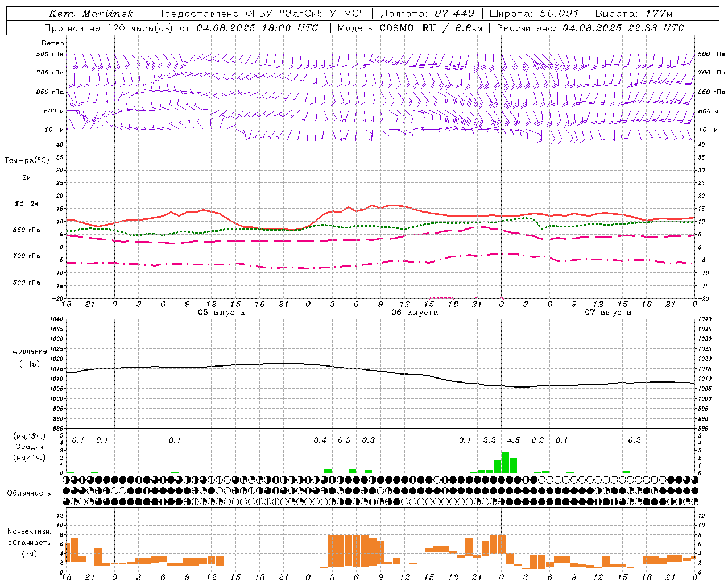Screen dimensions: 728x582
Task: Click the 2.2 precipitation total value
Action: pyautogui.click(x=489, y=440)
